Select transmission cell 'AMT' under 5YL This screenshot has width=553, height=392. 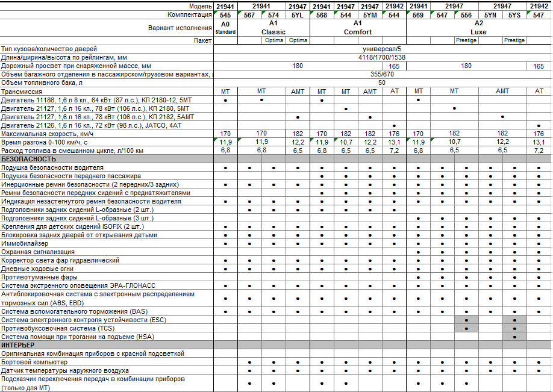click(298, 92)
